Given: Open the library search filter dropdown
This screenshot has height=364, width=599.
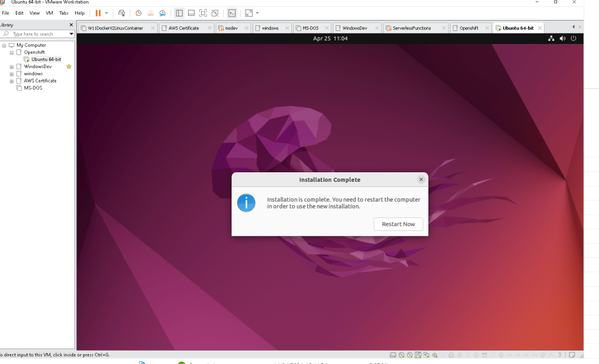Looking at the screenshot, I should click(x=72, y=34).
